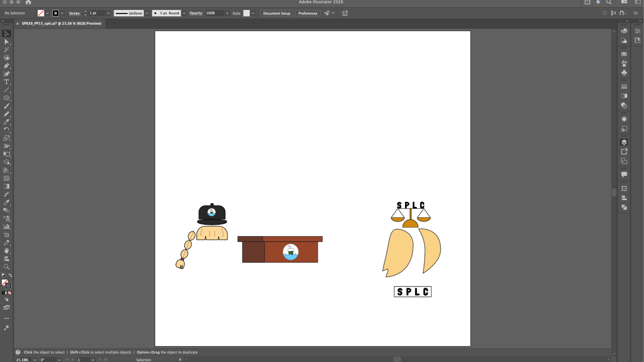
Task: Open the Uniform width profile dropdown
Action: [x=147, y=13]
